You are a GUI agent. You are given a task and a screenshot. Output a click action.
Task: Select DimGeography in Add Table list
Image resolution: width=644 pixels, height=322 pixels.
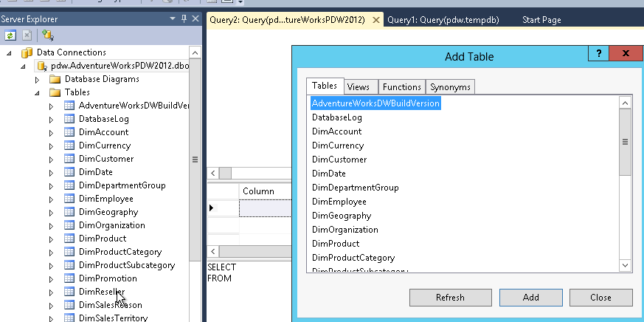[x=342, y=216]
